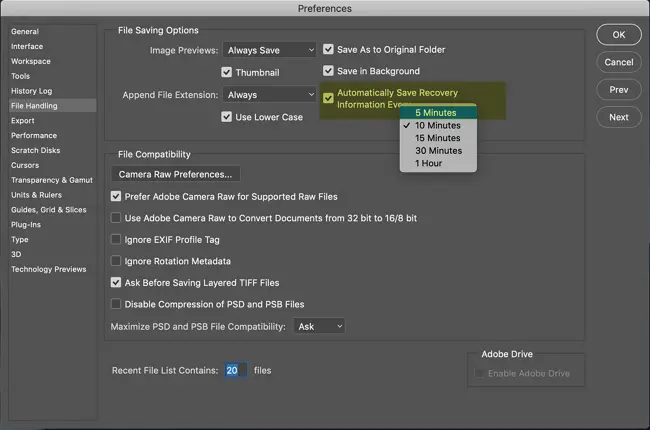Enable Ignore EXIF Profile Tag
The image size is (650, 430).
pyautogui.click(x=116, y=240)
